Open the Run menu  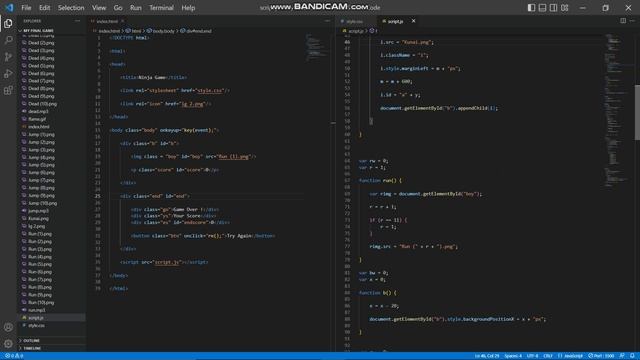pos(136,8)
